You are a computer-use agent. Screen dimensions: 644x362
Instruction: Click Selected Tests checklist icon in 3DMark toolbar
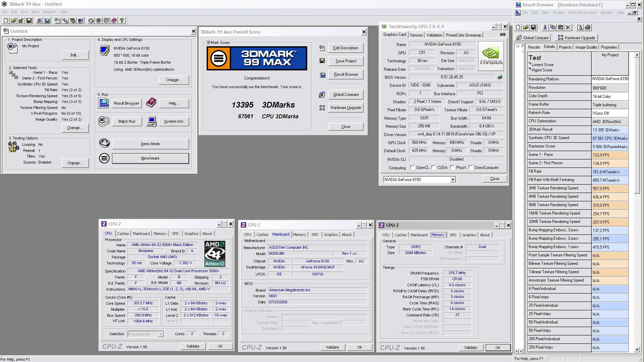[x=65, y=20]
